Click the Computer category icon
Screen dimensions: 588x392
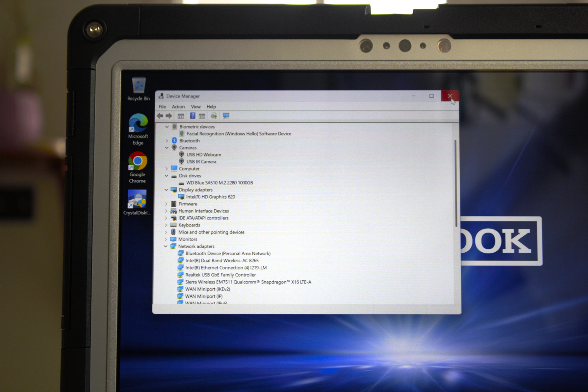(174, 168)
